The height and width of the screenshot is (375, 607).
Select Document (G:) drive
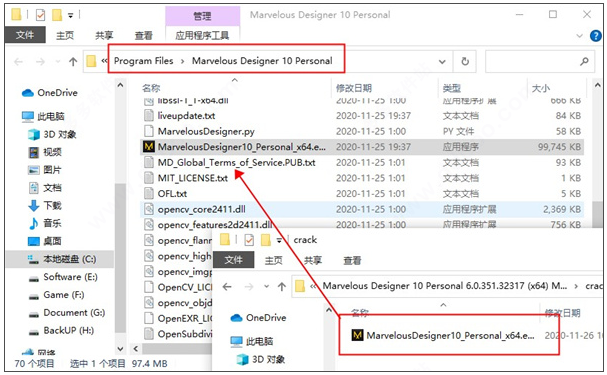(x=67, y=312)
